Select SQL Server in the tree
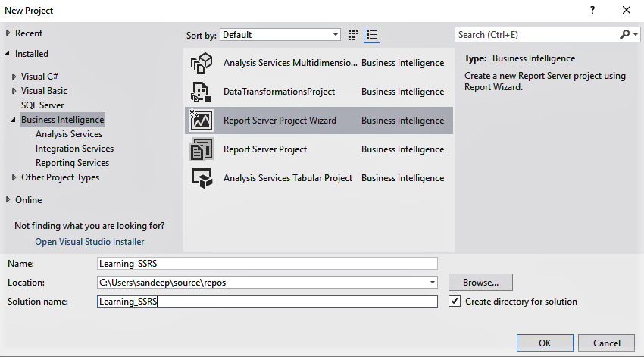 click(42, 105)
